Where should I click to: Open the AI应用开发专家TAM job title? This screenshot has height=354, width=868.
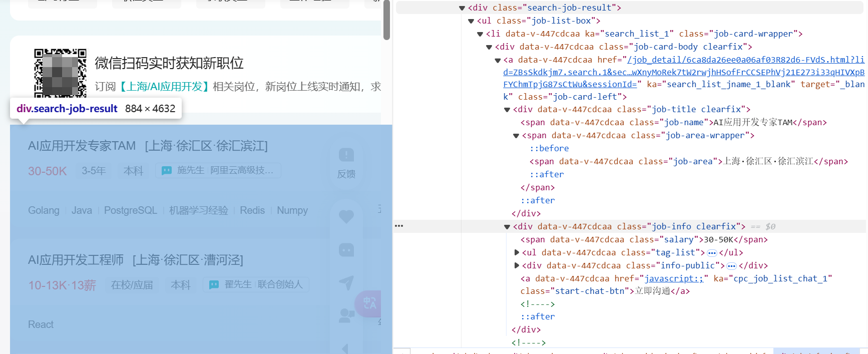pos(82,146)
